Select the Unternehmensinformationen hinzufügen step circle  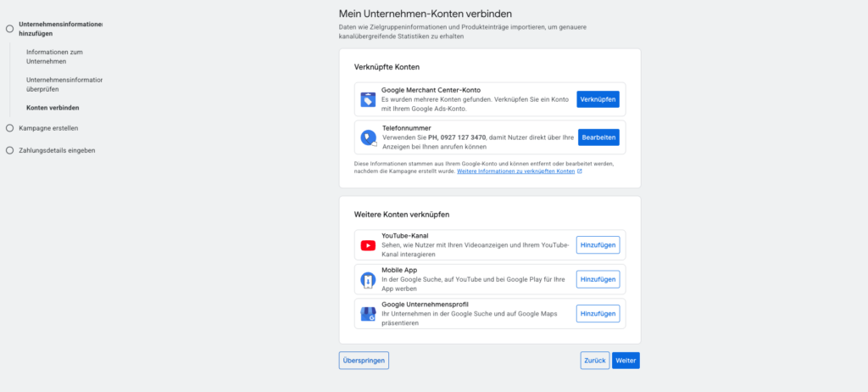click(9, 29)
